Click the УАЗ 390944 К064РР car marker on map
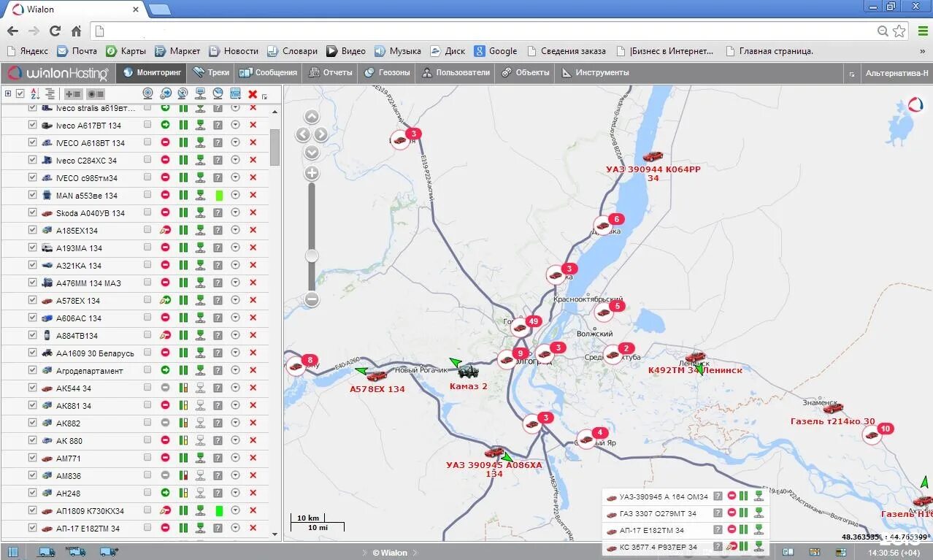 (653, 156)
